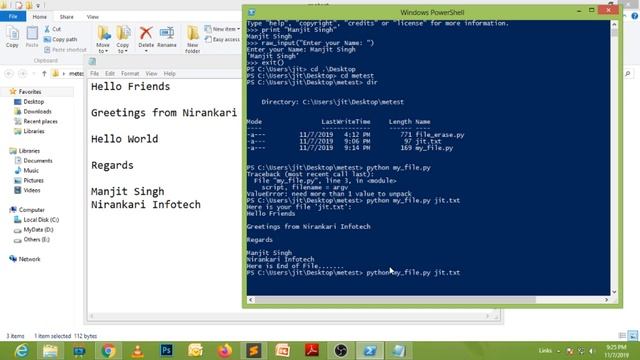Select Desktop under Favorites

(33, 102)
